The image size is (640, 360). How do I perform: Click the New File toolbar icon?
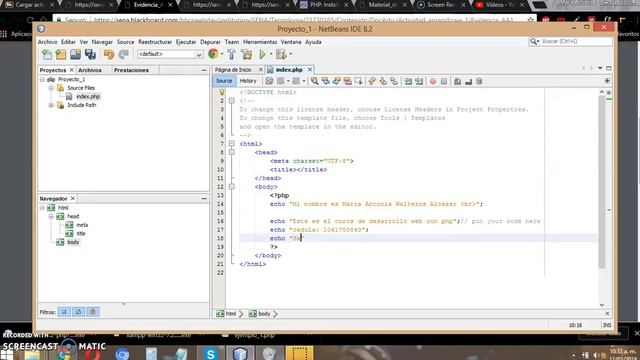[47, 54]
